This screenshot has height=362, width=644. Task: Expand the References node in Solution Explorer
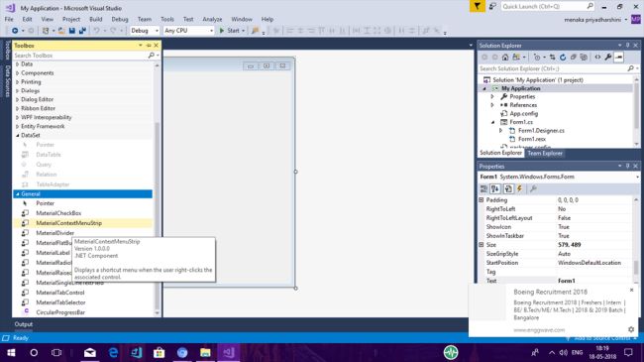click(x=492, y=105)
